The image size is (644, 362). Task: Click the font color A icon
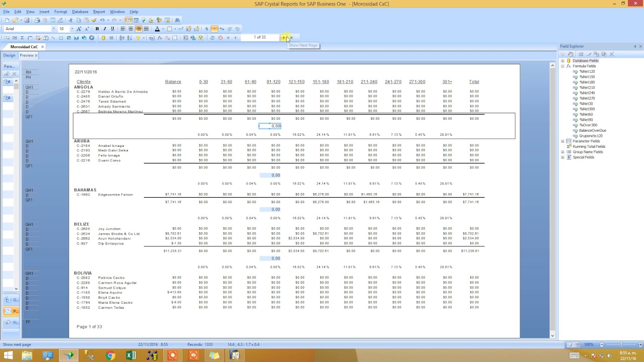[157, 29]
